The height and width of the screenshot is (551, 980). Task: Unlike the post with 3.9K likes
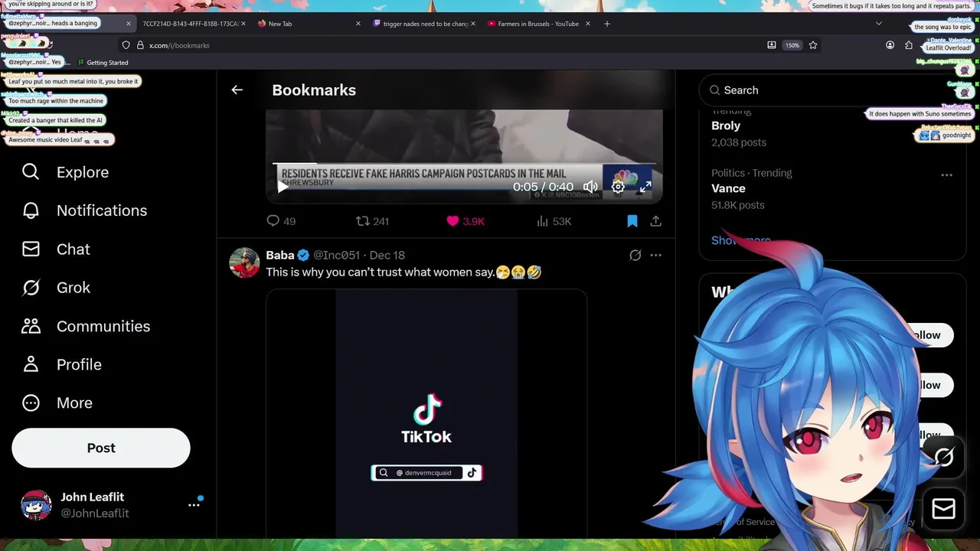point(465,221)
